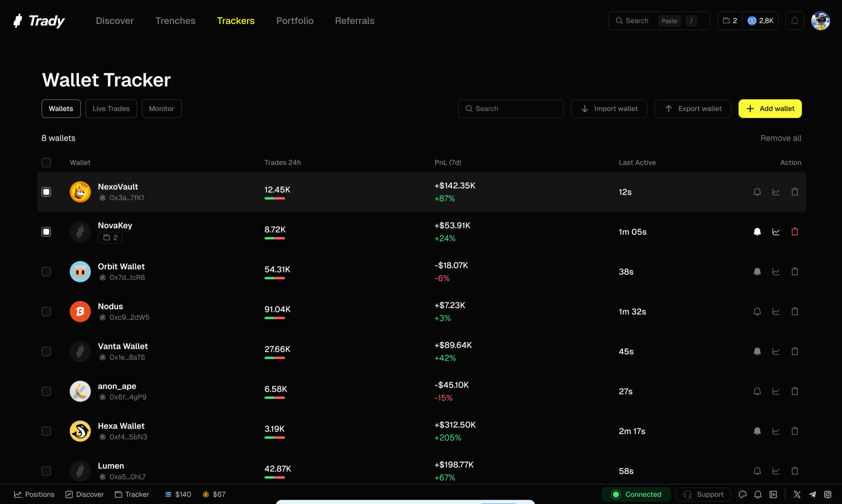Switch to the Monitor tab

click(x=162, y=109)
